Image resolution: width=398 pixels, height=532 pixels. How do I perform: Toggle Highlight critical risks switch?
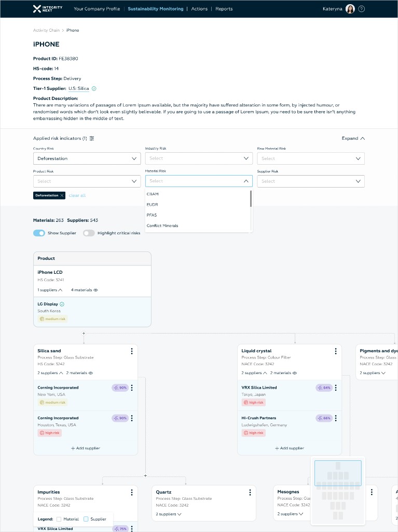[x=89, y=233]
